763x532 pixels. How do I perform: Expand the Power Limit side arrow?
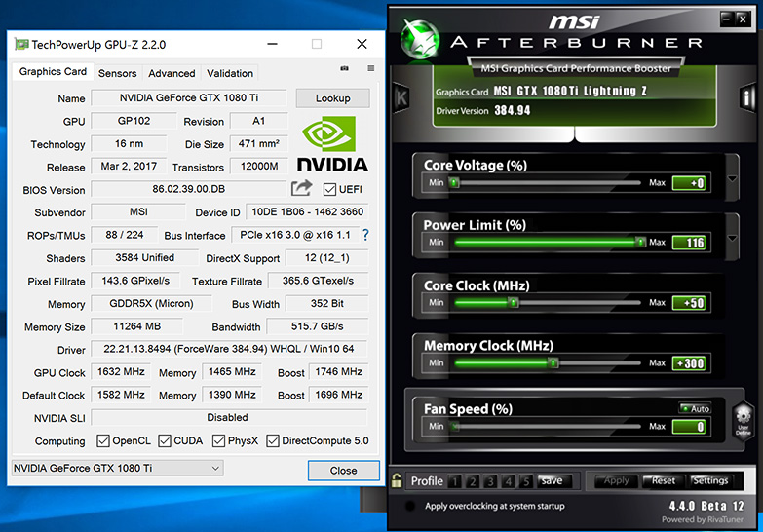pyautogui.click(x=732, y=238)
